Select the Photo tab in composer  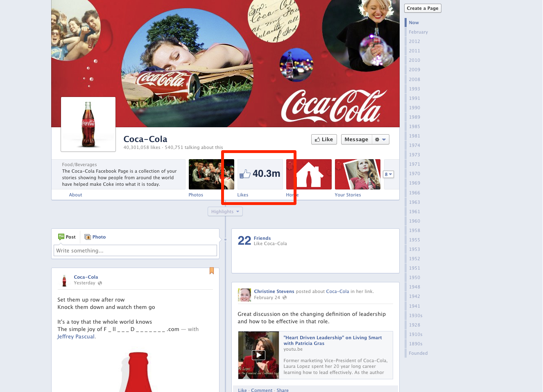pyautogui.click(x=95, y=237)
